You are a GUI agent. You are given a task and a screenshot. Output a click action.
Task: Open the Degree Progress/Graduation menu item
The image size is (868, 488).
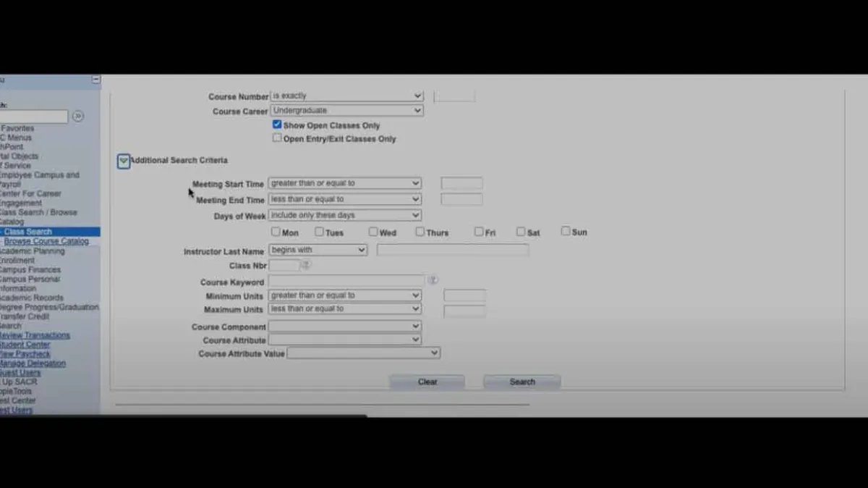tap(49, 307)
